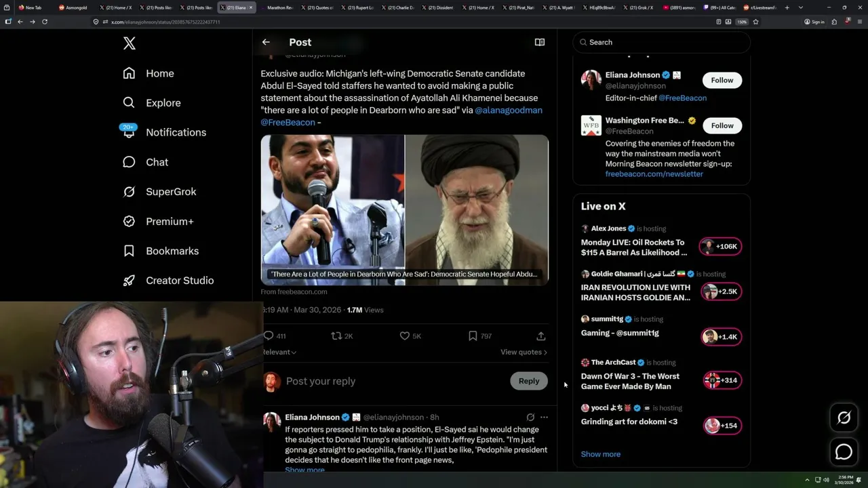The image size is (868, 488).
Task: Click the system tray volume icon
Action: 826,480
